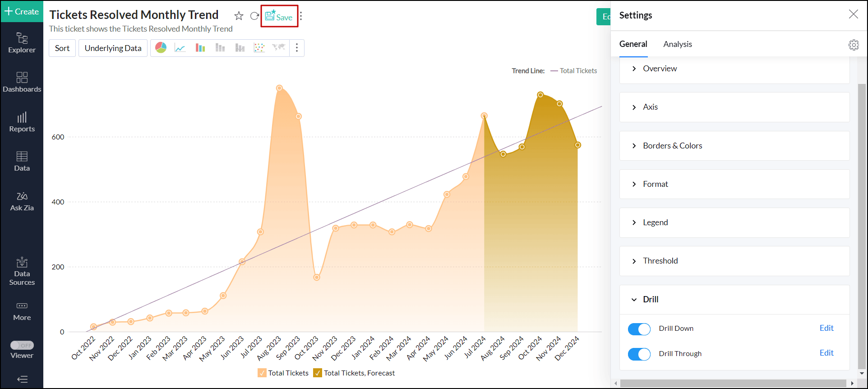Image resolution: width=868 pixels, height=389 pixels.
Task: Turn off the Drill Through toggle
Action: tap(639, 354)
